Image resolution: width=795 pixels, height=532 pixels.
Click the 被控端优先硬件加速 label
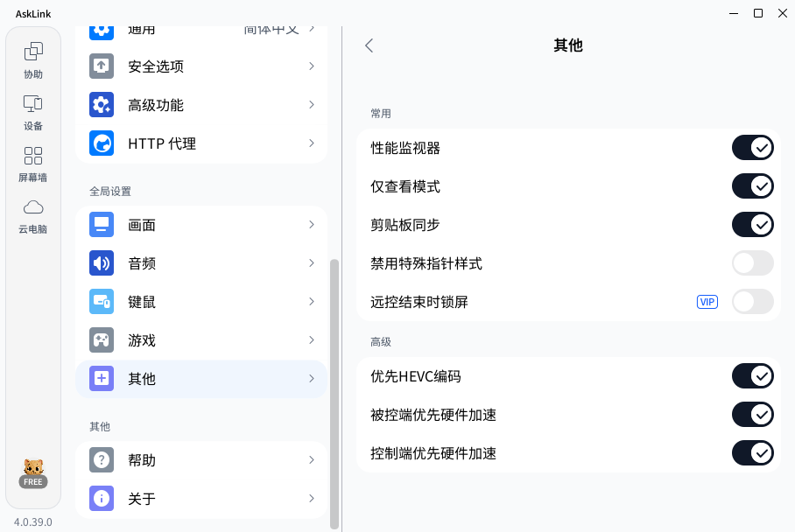point(433,415)
